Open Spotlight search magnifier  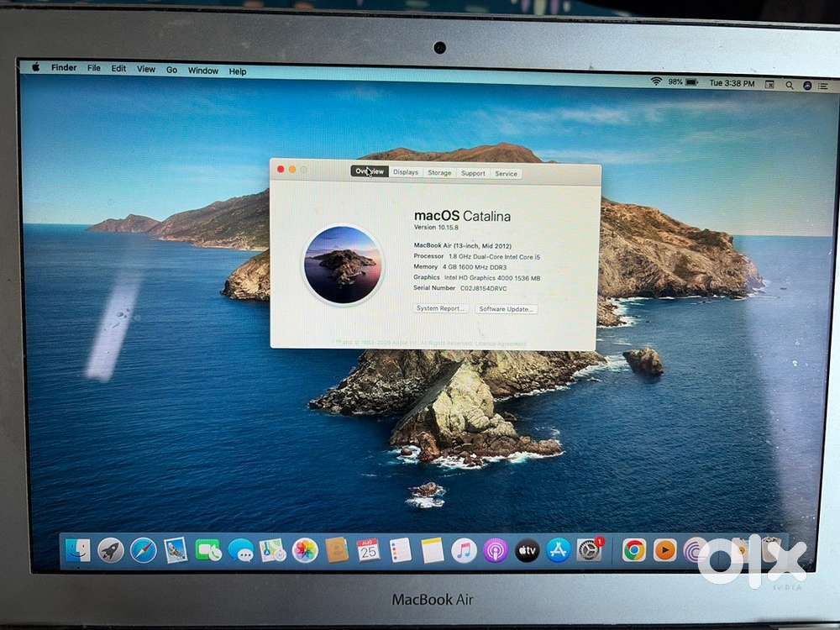pyautogui.click(x=789, y=85)
